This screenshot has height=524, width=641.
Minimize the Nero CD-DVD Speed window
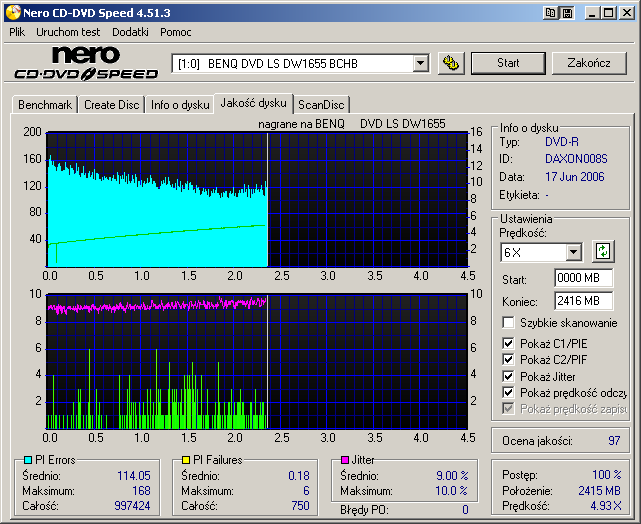click(x=592, y=13)
